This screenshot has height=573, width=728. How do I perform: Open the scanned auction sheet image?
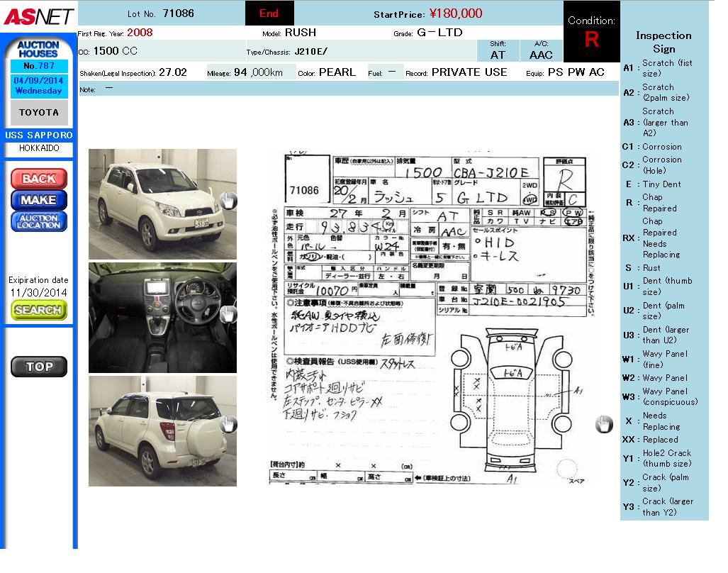[432, 318]
